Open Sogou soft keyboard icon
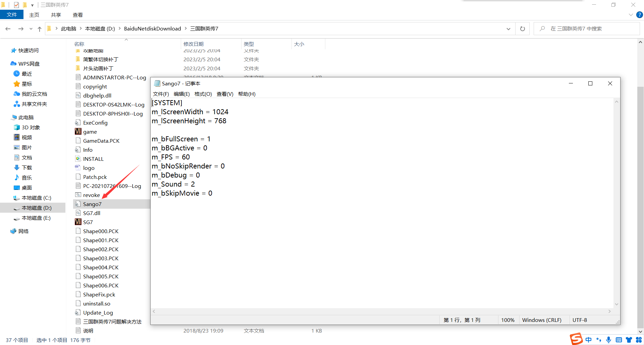The height and width of the screenshot is (345, 644). [619, 340]
